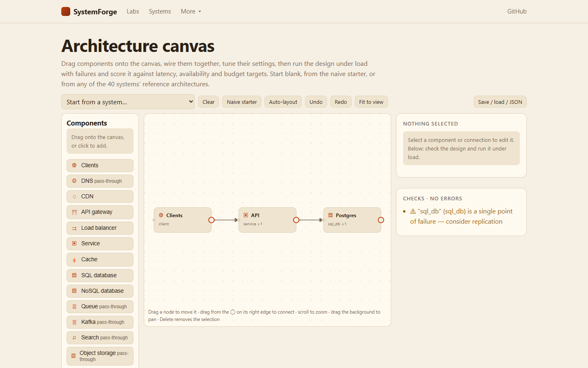The image size is (588, 368).
Task: Click the service icon on API canvas node
Action: pos(246,215)
